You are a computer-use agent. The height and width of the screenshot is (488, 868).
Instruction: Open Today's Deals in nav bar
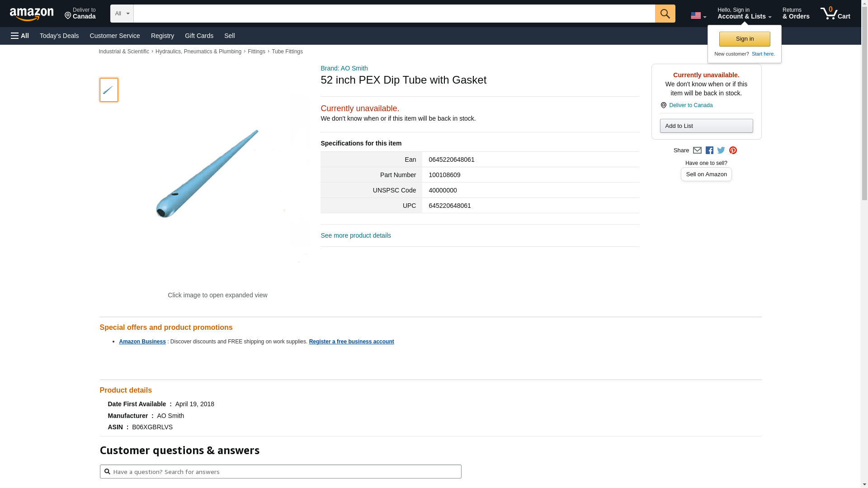(59, 36)
